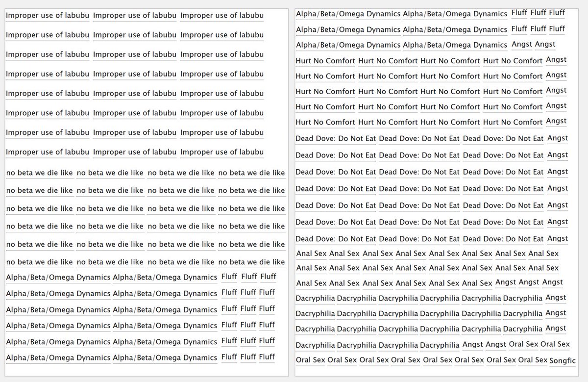The image size is (588, 382).
Task: Select Anal Sex tag directly following an Angst tag
Action: [x=311, y=254]
